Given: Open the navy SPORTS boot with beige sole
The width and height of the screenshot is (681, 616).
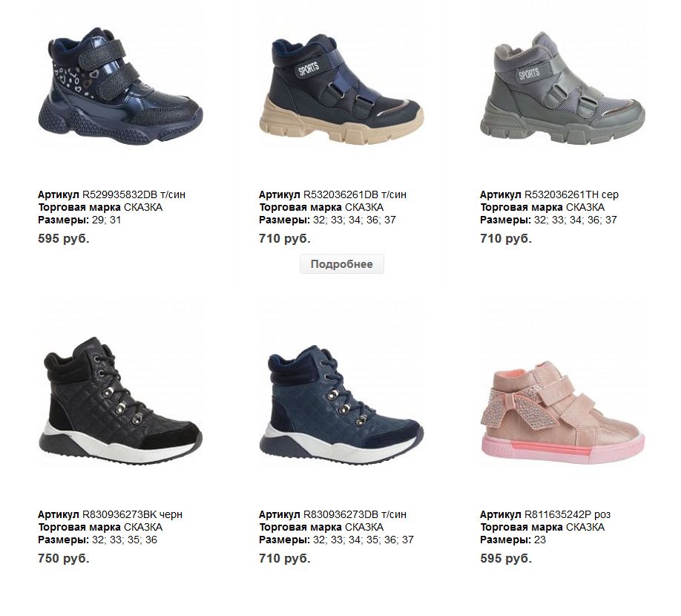Looking at the screenshot, I should pyautogui.click(x=341, y=90).
